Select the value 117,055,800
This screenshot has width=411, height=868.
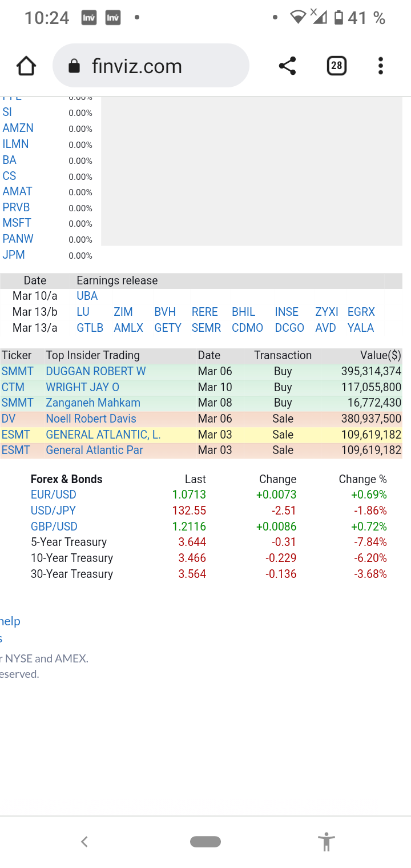[x=372, y=387]
